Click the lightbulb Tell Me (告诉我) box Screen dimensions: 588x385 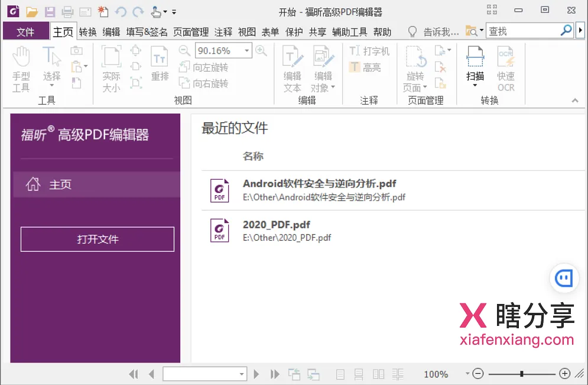click(x=434, y=31)
